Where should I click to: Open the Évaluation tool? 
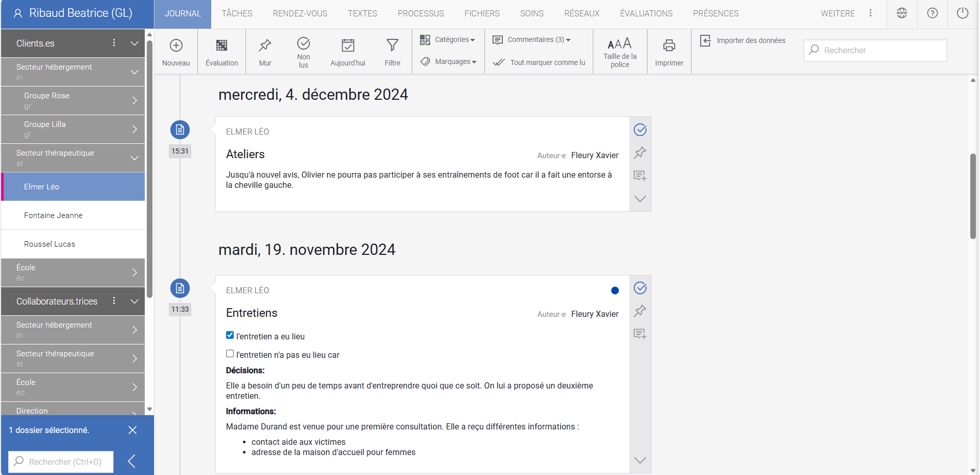click(221, 51)
